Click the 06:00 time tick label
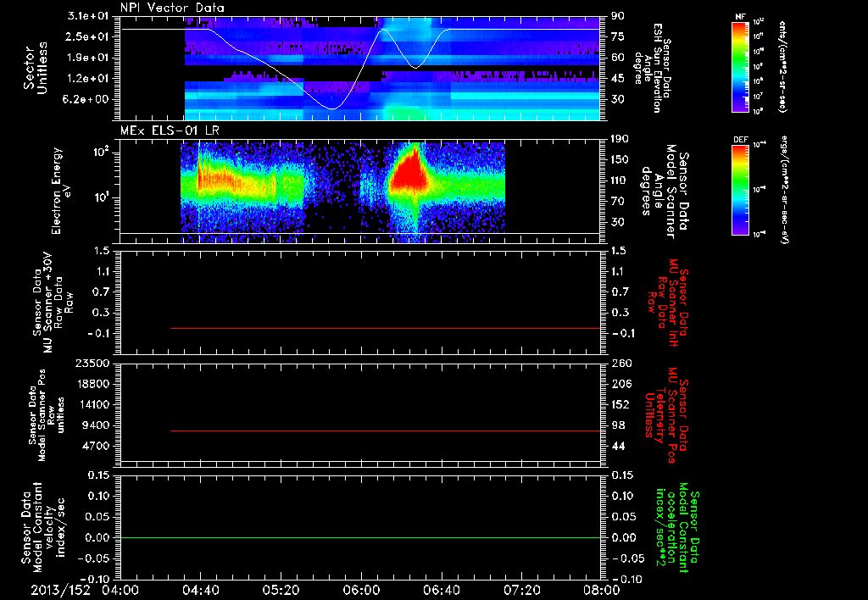This screenshot has width=868, height=600. 361,590
